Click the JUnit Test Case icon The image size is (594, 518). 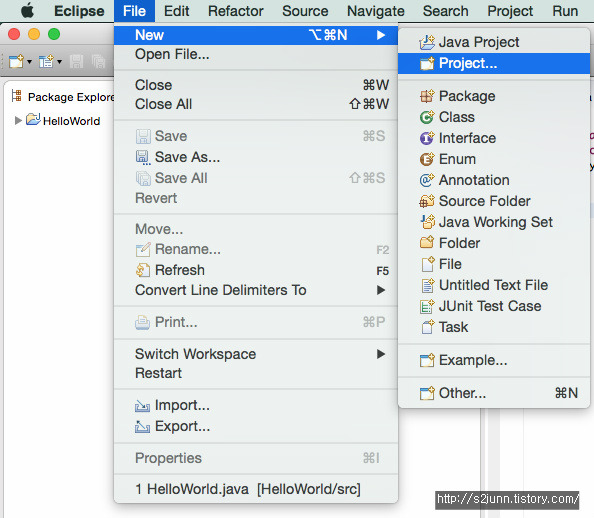(x=427, y=306)
